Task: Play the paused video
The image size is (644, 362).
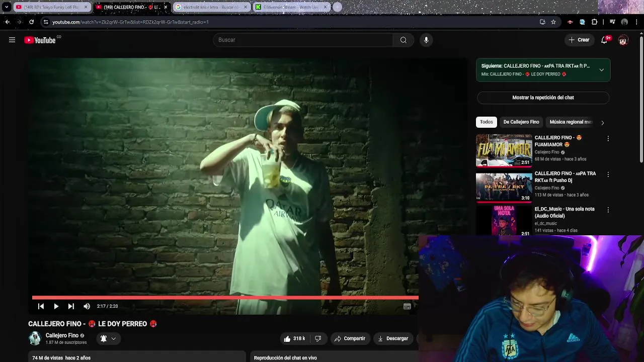Action: 56,306
